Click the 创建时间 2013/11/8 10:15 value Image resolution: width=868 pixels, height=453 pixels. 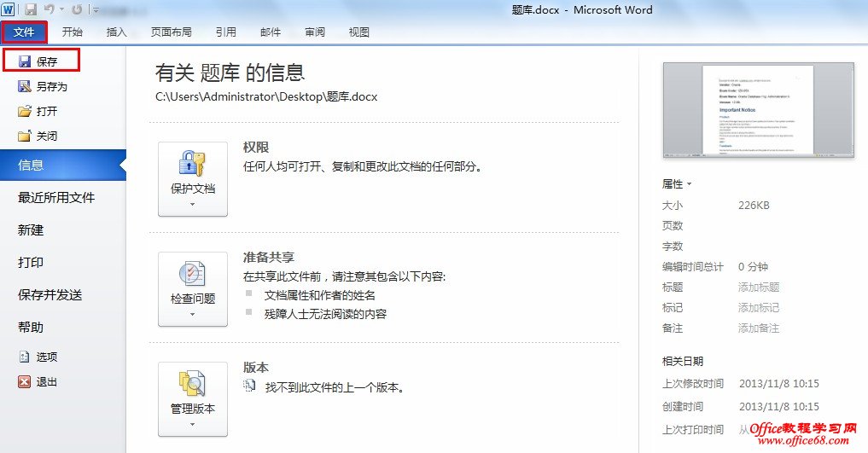pyautogui.click(x=779, y=407)
